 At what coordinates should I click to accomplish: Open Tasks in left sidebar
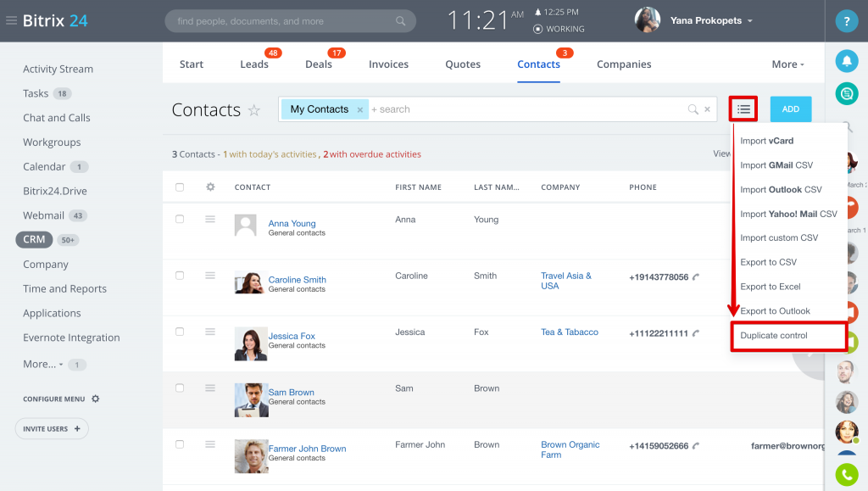click(36, 93)
